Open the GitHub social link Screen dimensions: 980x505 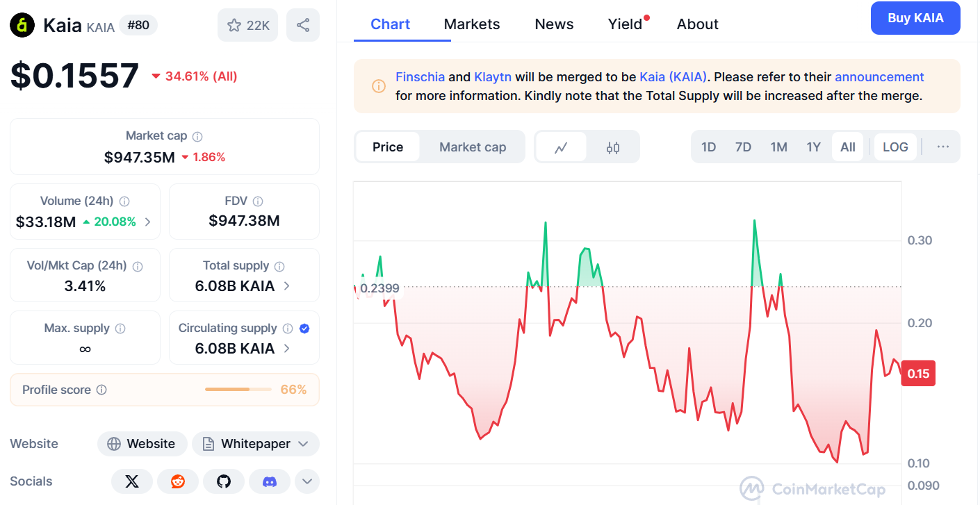coord(223,481)
